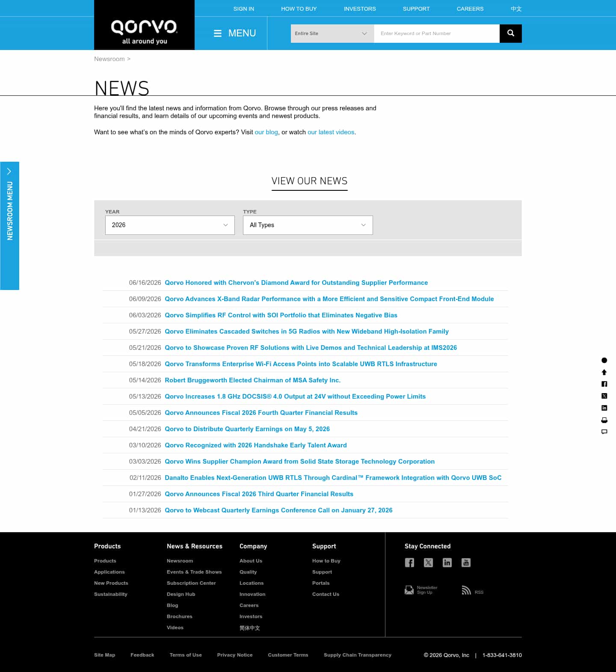Click the RSS feed icon
This screenshot has height=672, width=616.
[466, 590]
